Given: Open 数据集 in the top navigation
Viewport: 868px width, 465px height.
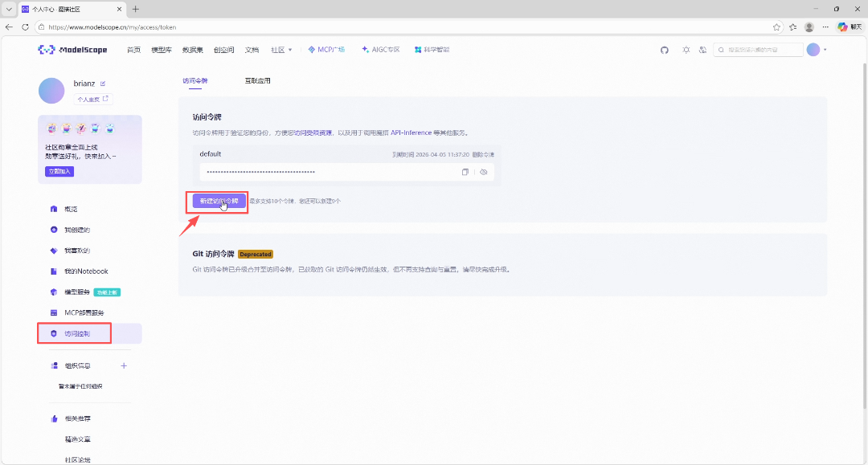Looking at the screenshot, I should [192, 50].
